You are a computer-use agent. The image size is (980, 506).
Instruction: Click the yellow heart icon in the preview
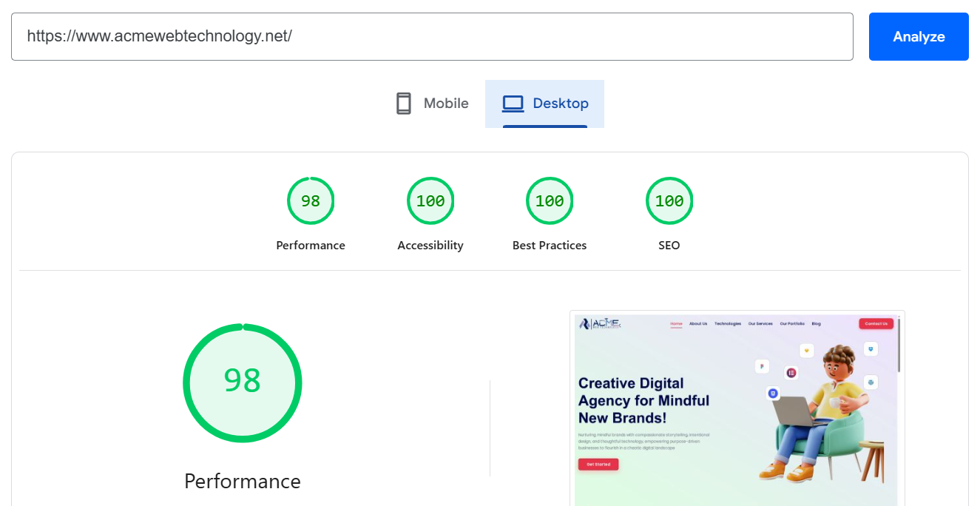coord(807,351)
